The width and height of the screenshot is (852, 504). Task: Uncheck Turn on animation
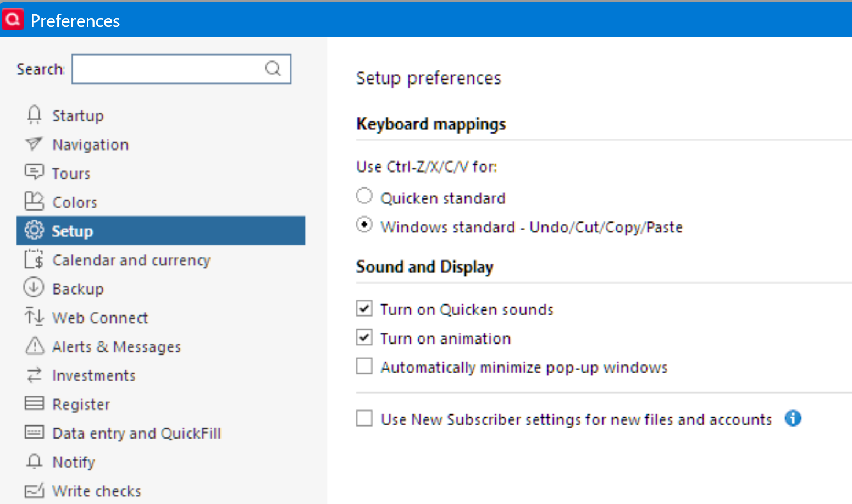(364, 337)
